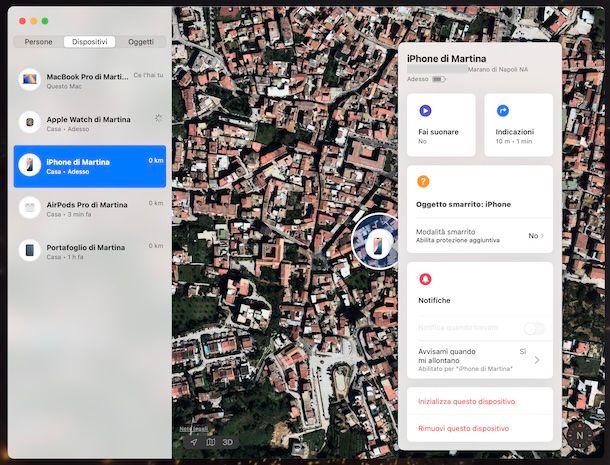Click the Fai suonare play icon

(425, 111)
